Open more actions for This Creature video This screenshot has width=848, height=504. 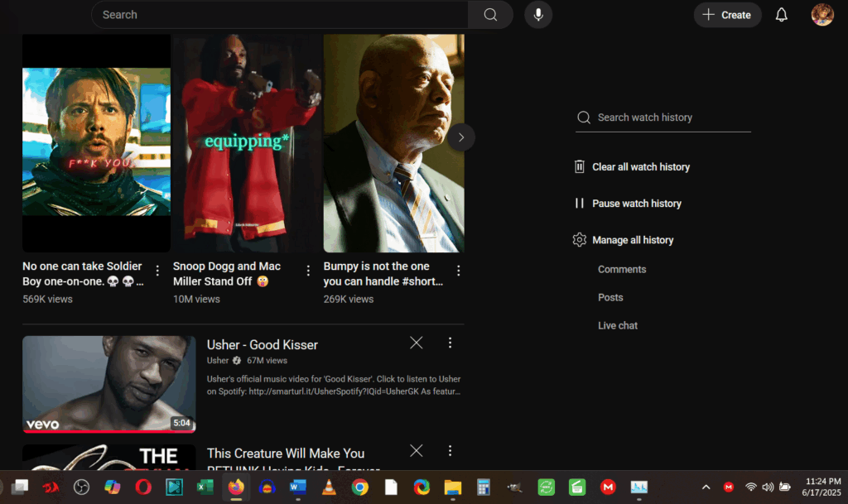(450, 451)
